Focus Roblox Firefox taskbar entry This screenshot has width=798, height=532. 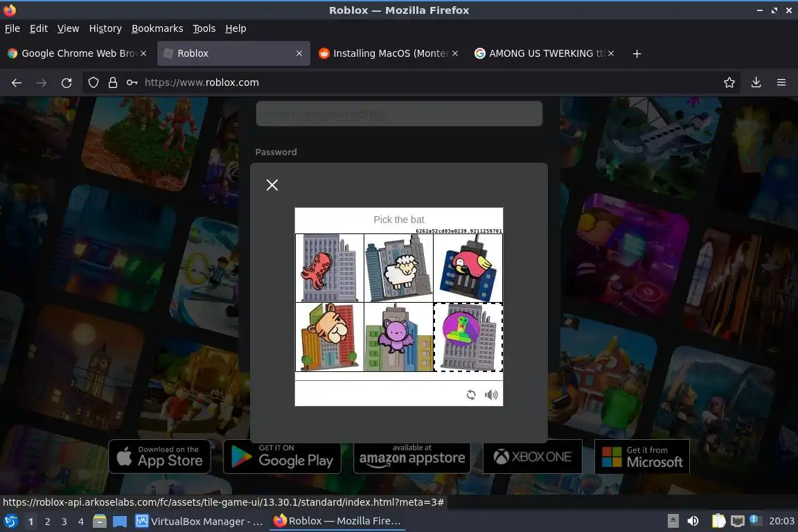[337, 522]
